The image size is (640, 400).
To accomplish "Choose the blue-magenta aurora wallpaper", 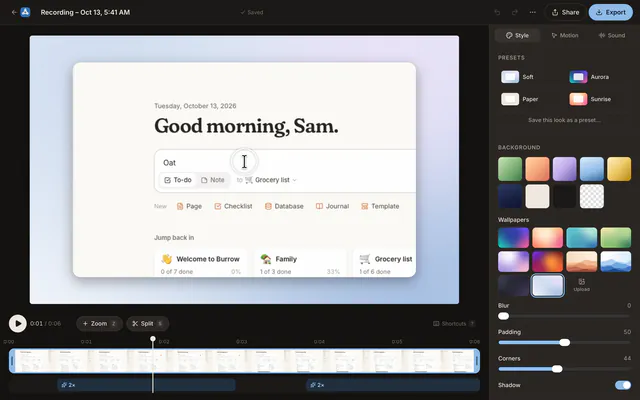I will [513, 238].
